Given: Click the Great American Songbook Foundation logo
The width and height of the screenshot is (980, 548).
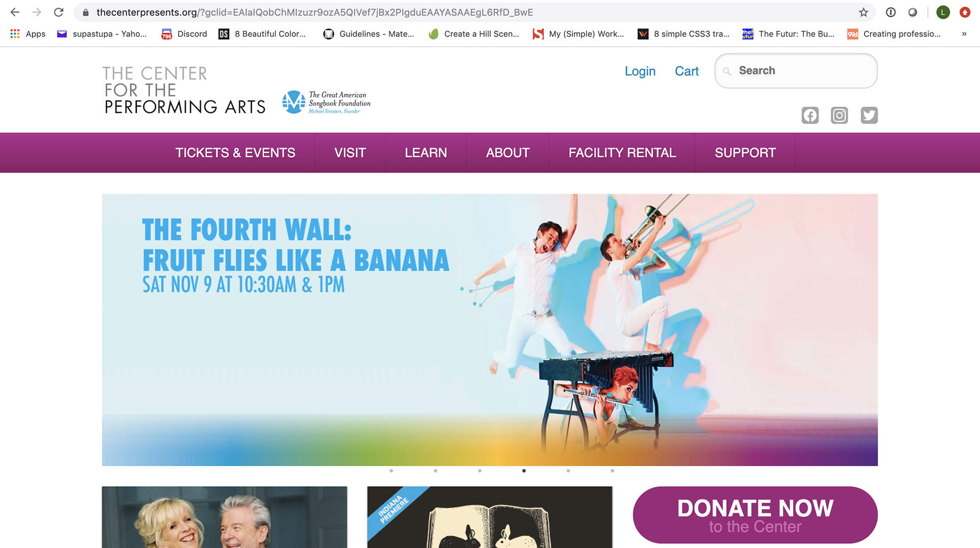Looking at the screenshot, I should [x=327, y=102].
